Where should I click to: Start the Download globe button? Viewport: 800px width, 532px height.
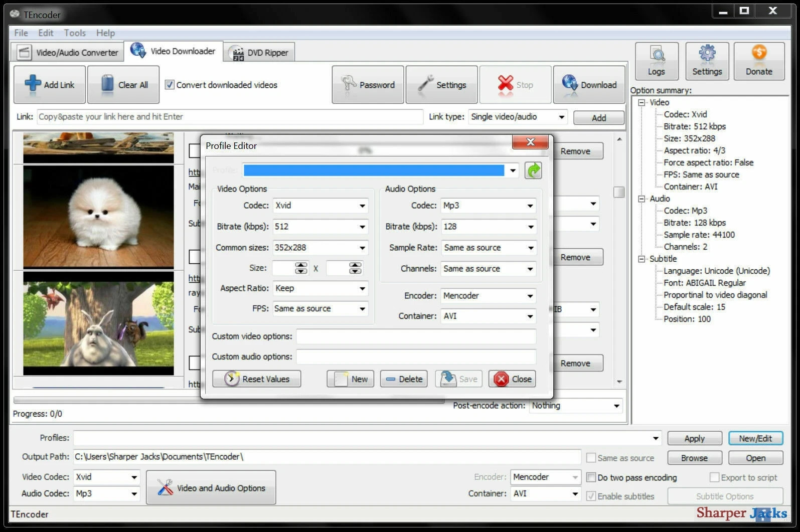coord(589,84)
